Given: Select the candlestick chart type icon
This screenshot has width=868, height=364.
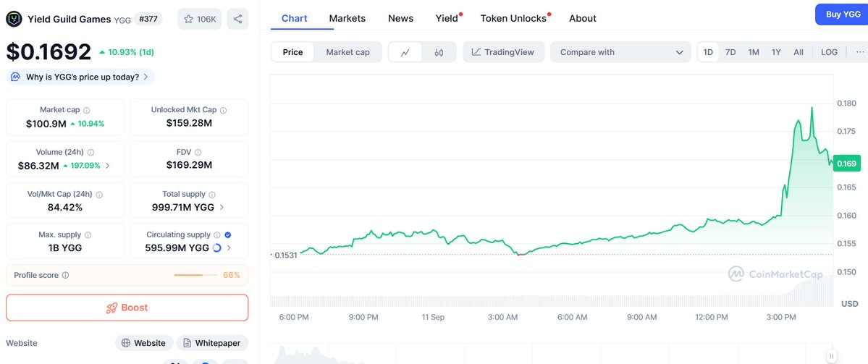Looking at the screenshot, I should click(439, 53).
